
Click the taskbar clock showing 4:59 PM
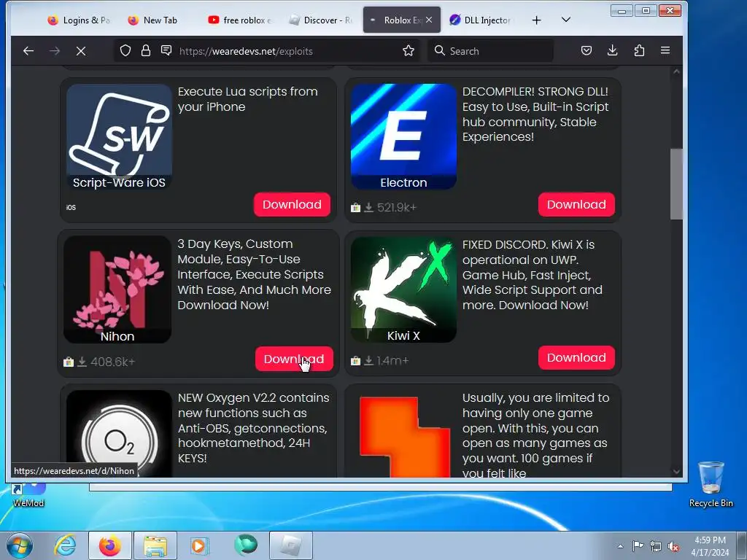(710, 546)
